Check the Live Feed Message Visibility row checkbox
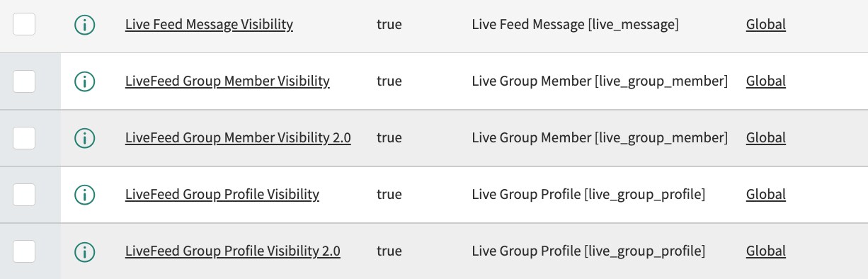This screenshot has height=279, width=868. click(x=24, y=25)
